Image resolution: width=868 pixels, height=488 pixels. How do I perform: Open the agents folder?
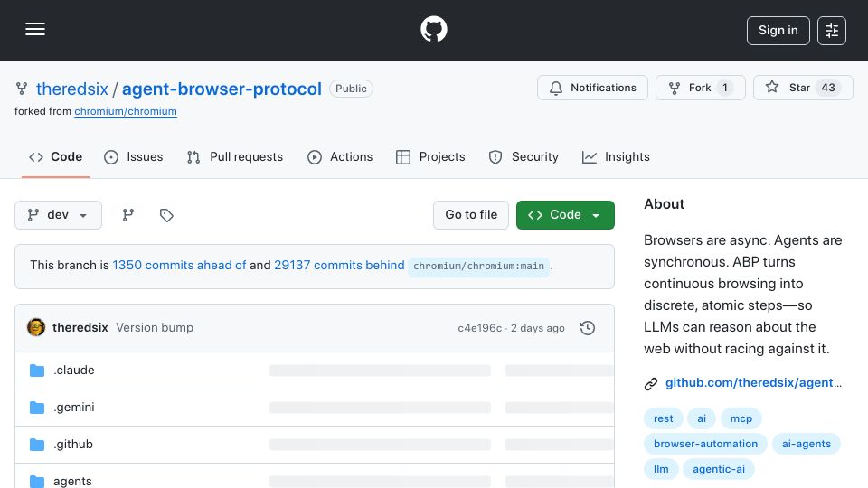pyautogui.click(x=72, y=481)
